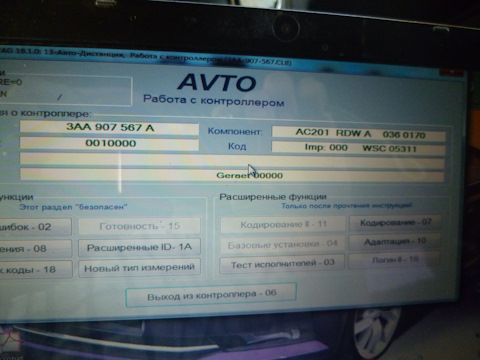Select Новый тип измерений button
Viewport: 480px width, 360px height.
point(139,268)
